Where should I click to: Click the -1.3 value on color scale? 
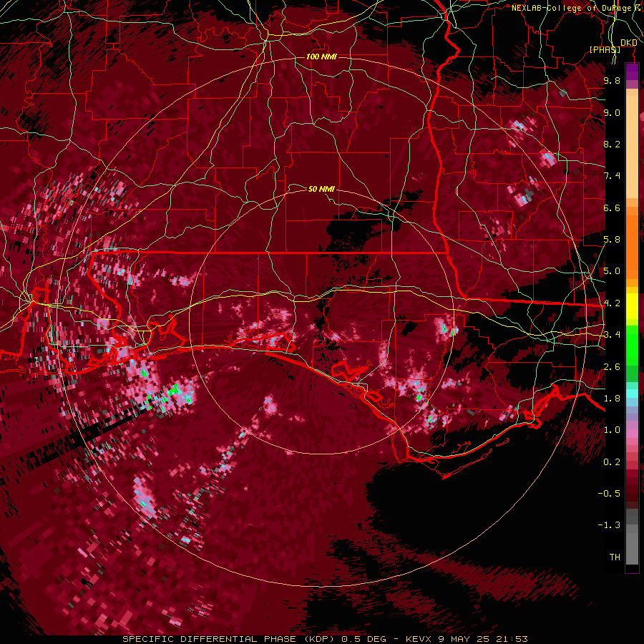tap(609, 525)
